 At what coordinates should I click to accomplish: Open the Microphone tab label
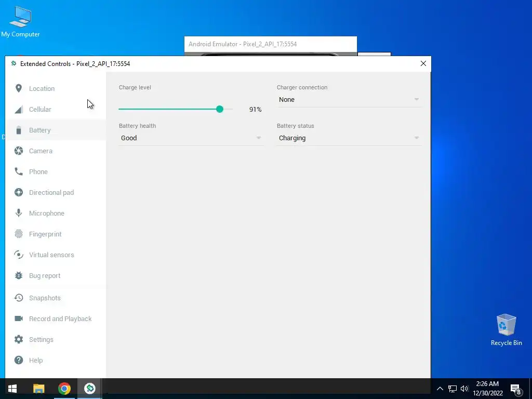point(47,213)
